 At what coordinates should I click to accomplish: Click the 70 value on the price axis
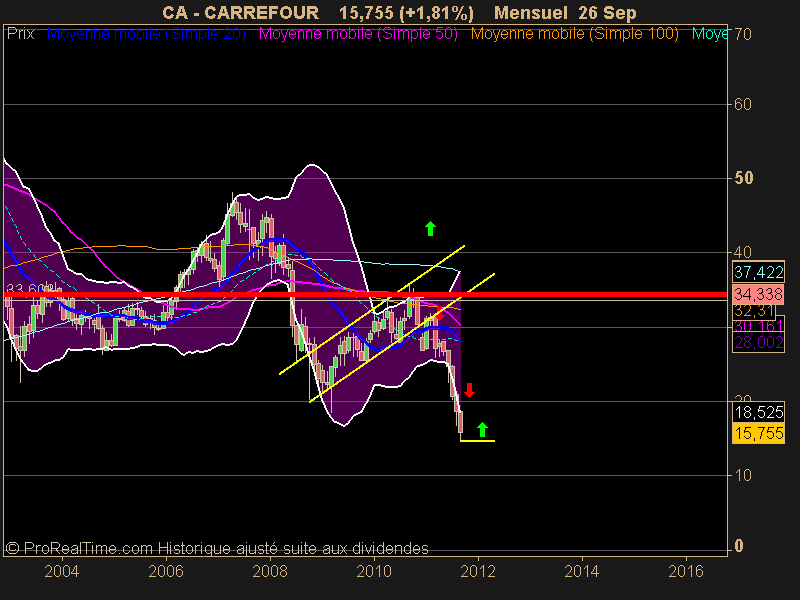coord(743,34)
